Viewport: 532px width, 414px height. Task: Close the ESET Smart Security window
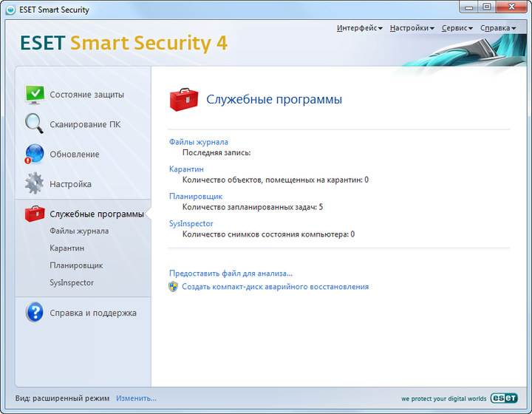[511, 7]
